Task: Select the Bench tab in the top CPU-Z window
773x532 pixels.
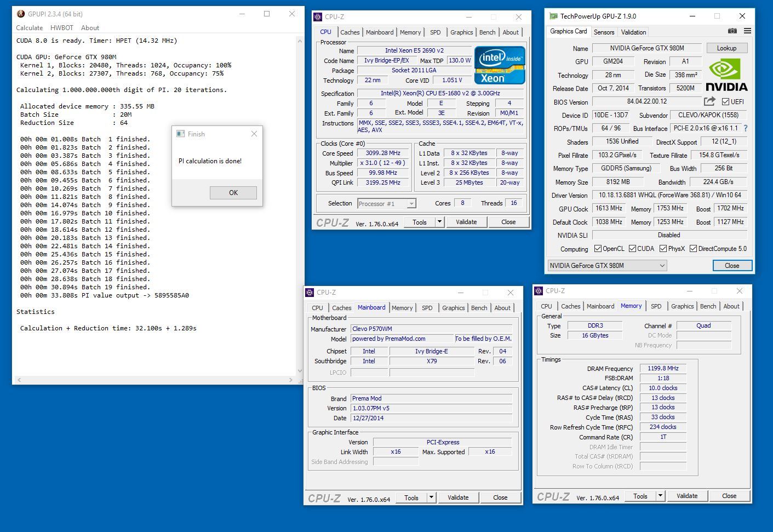Action: pyautogui.click(x=488, y=32)
